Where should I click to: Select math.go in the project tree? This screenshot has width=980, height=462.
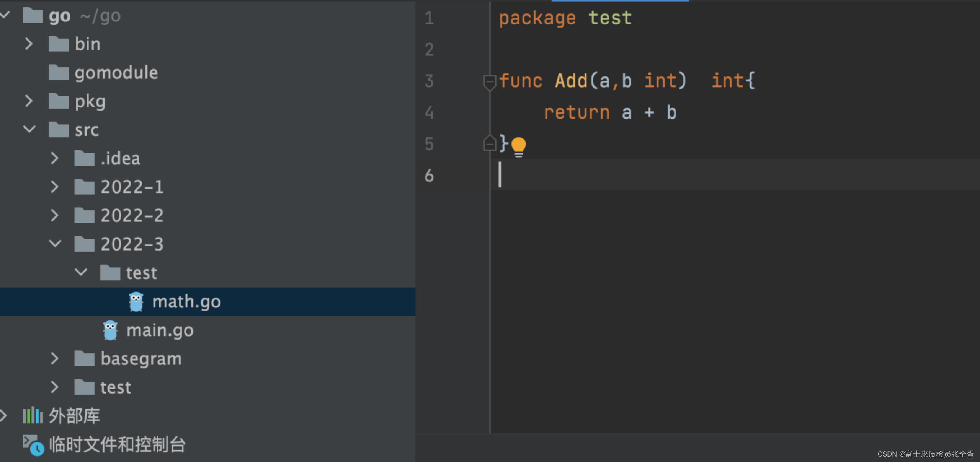pyautogui.click(x=186, y=302)
